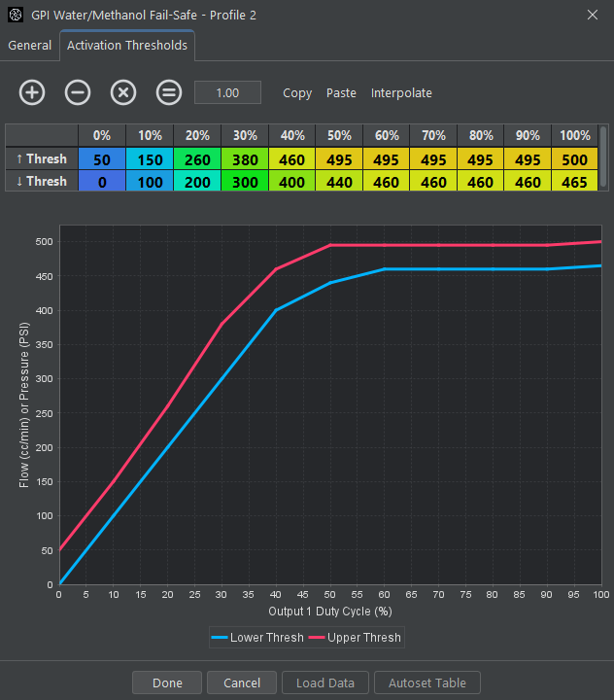Select the 20% column header
614x700 pixels.
(197, 135)
